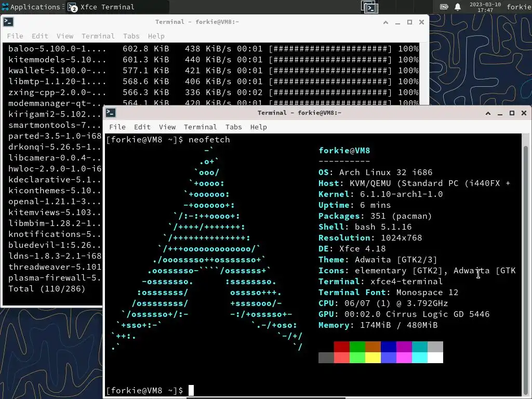
Task: Click the 'Resolution: 1024x768' line
Action: 370,237
